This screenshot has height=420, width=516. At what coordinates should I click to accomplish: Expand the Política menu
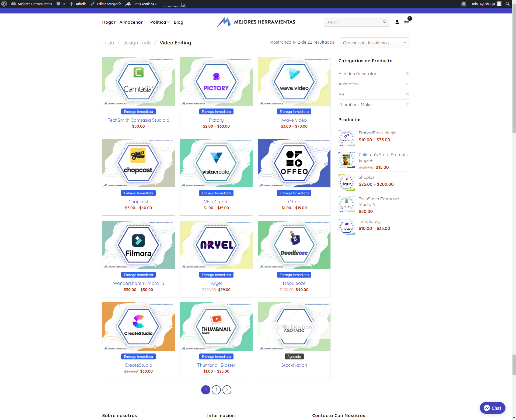tap(160, 22)
